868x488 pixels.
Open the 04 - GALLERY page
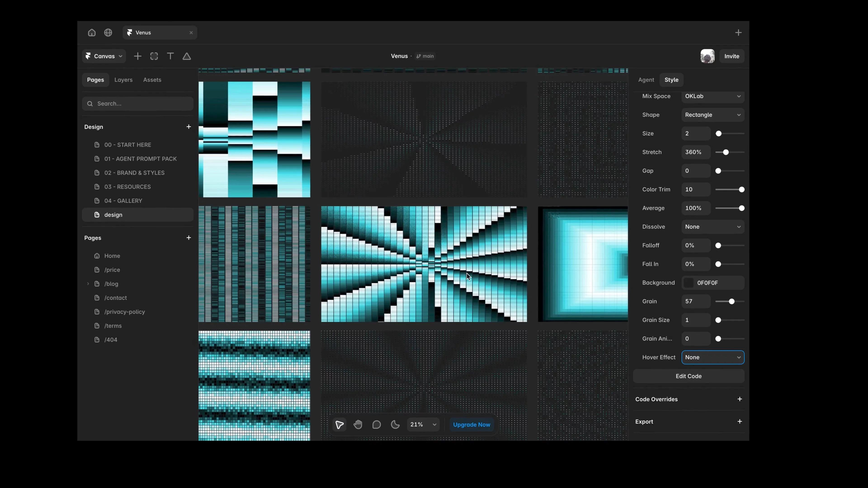(137, 201)
